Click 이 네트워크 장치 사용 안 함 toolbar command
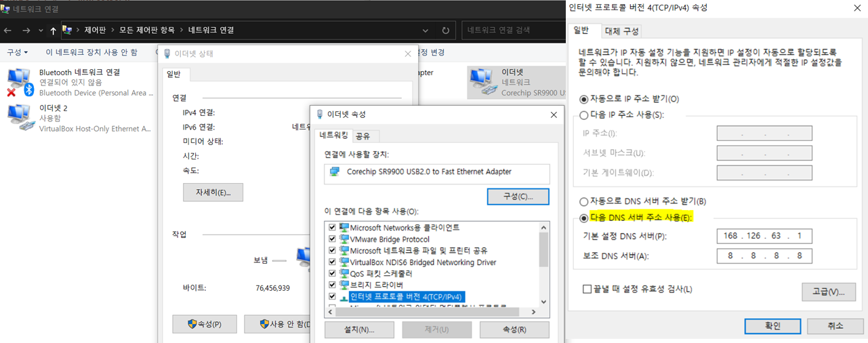This screenshot has height=343, width=868. tap(91, 52)
